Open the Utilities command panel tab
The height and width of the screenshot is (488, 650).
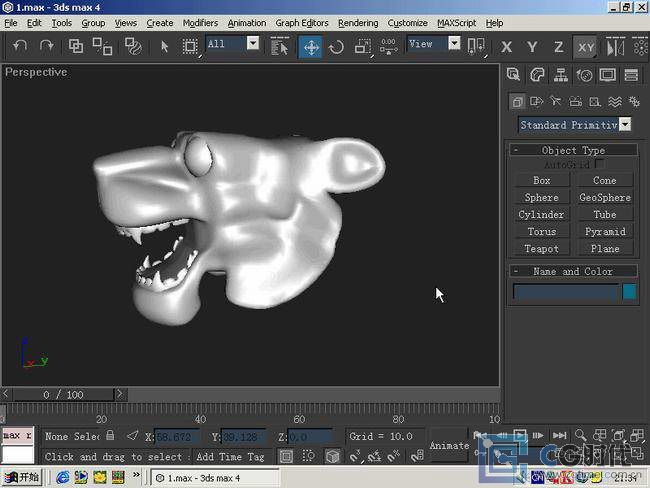631,75
